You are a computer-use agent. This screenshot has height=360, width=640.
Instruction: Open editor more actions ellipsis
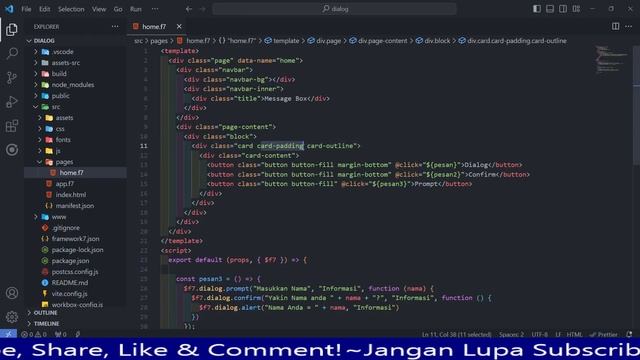coord(629,26)
